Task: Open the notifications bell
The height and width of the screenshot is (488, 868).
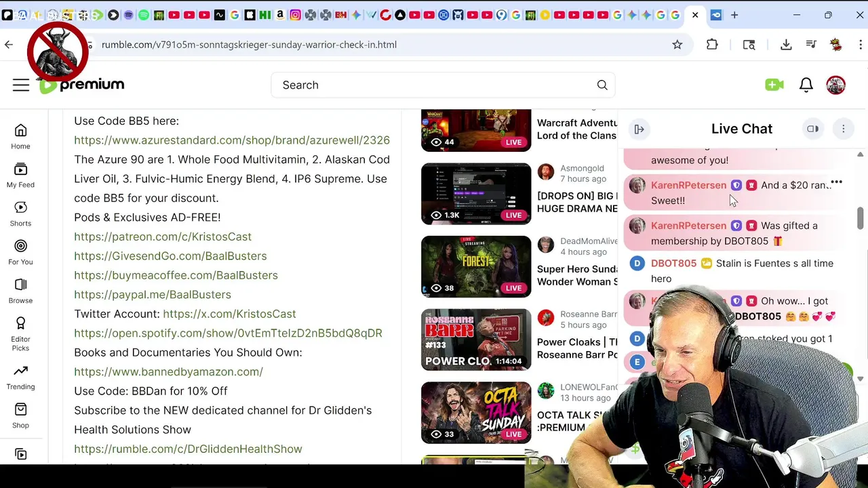Action: click(x=806, y=85)
